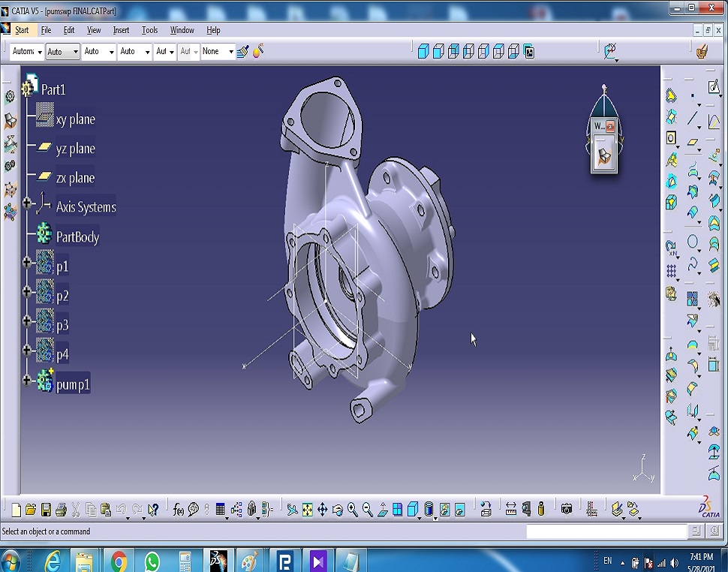Open the New document icon
This screenshot has width=728, height=572.
tap(16, 510)
